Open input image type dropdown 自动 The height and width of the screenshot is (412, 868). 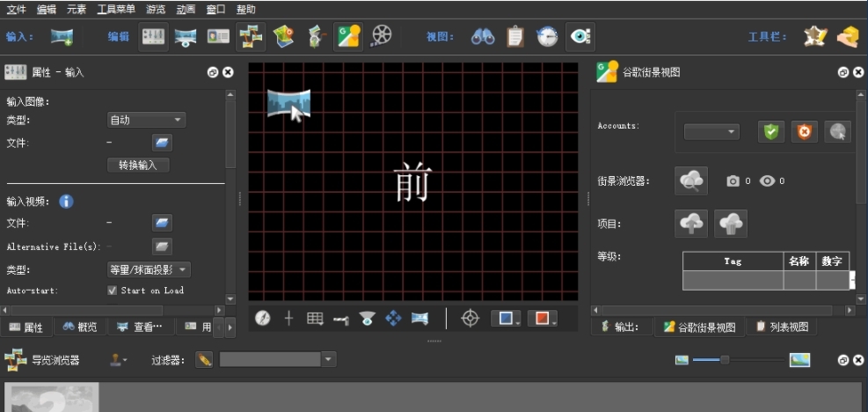pos(146,120)
